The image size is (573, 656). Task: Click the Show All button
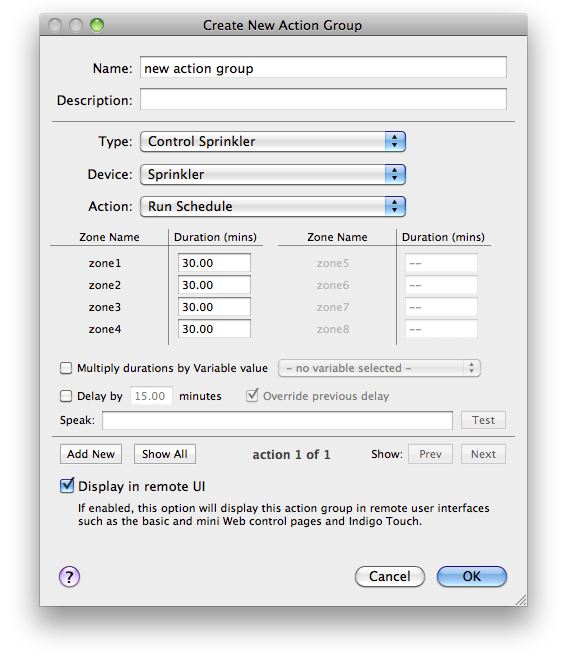coord(165,454)
